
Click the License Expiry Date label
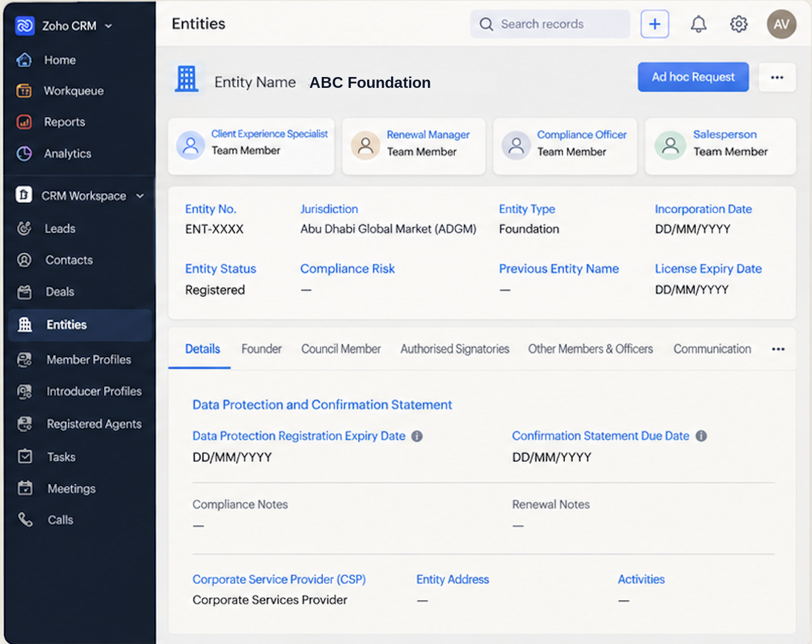(x=709, y=269)
